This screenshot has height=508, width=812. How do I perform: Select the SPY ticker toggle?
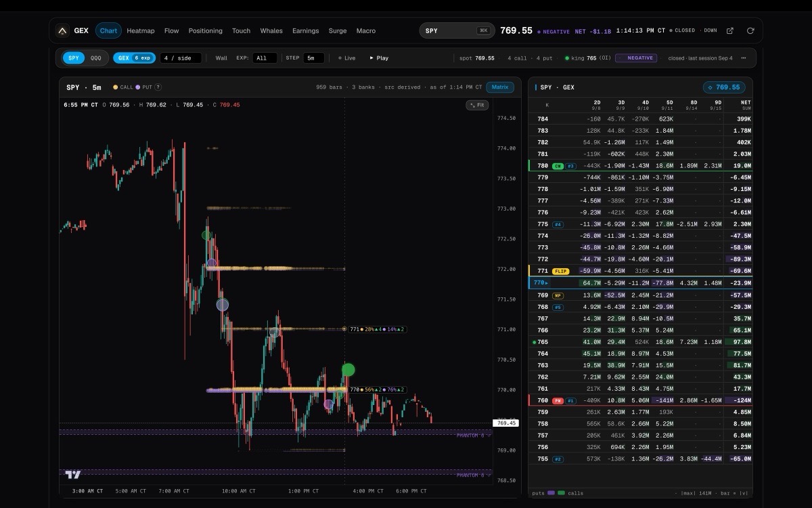[74, 58]
